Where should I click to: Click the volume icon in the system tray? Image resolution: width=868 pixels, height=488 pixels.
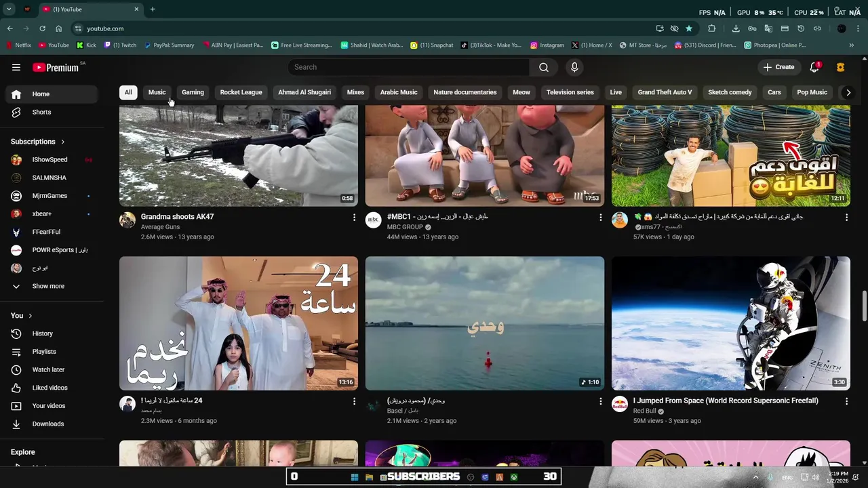tap(815, 477)
